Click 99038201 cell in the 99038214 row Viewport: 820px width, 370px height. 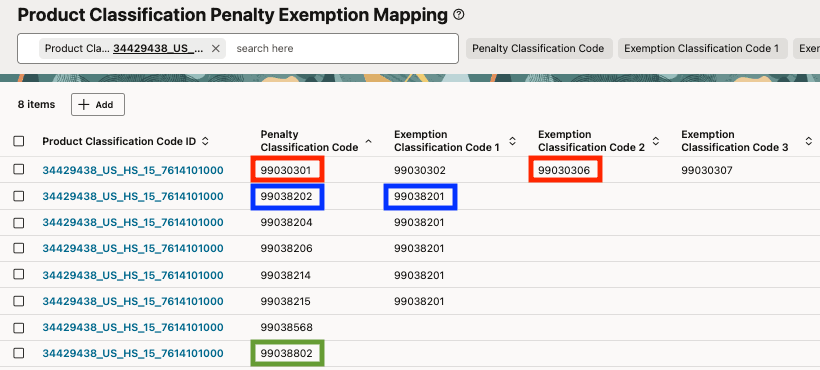tap(419, 275)
